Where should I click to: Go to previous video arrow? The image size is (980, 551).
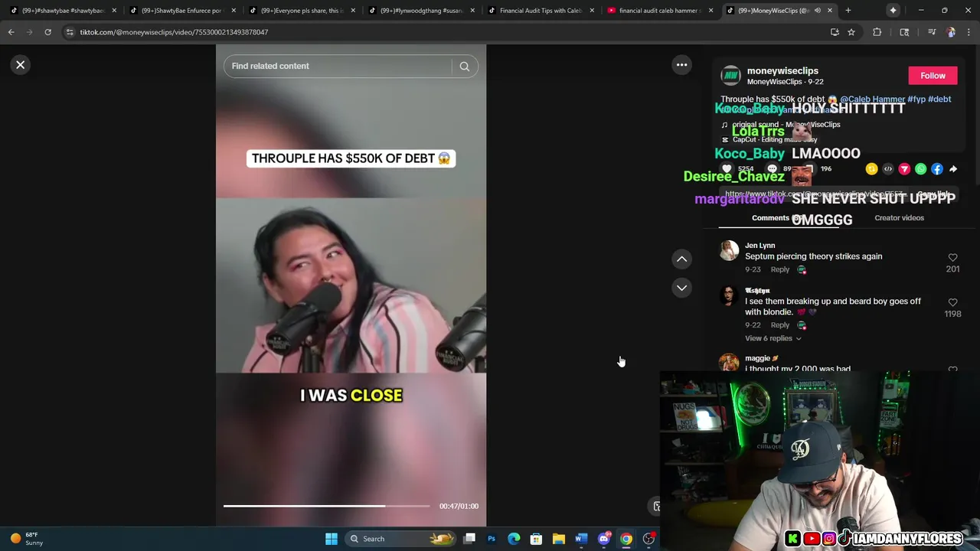tap(681, 259)
